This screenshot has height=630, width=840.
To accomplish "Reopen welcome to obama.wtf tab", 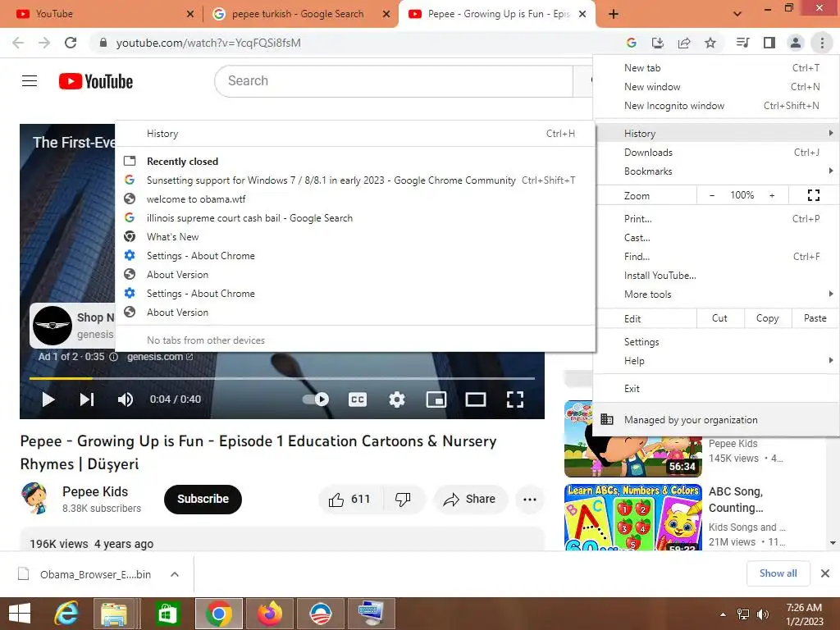I will point(355,199).
